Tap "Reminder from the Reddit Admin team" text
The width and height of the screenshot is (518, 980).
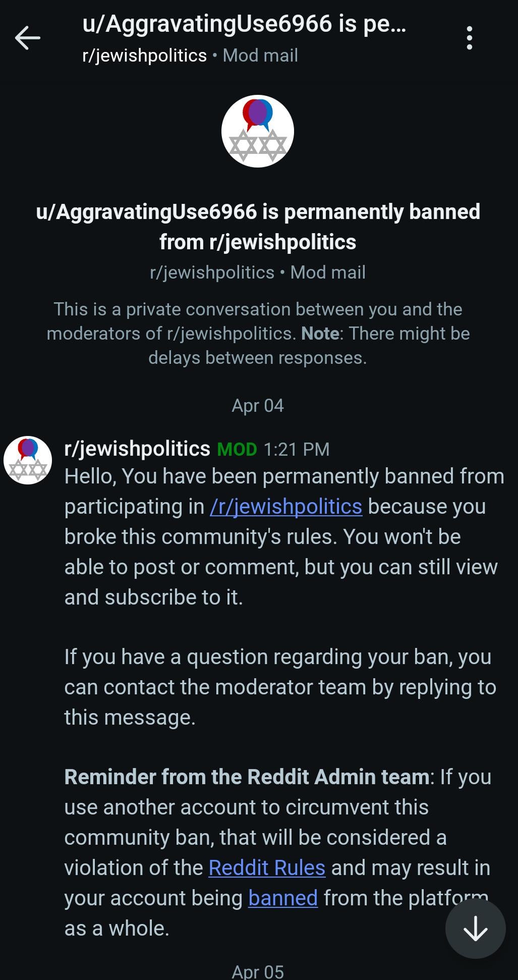pyautogui.click(x=247, y=777)
